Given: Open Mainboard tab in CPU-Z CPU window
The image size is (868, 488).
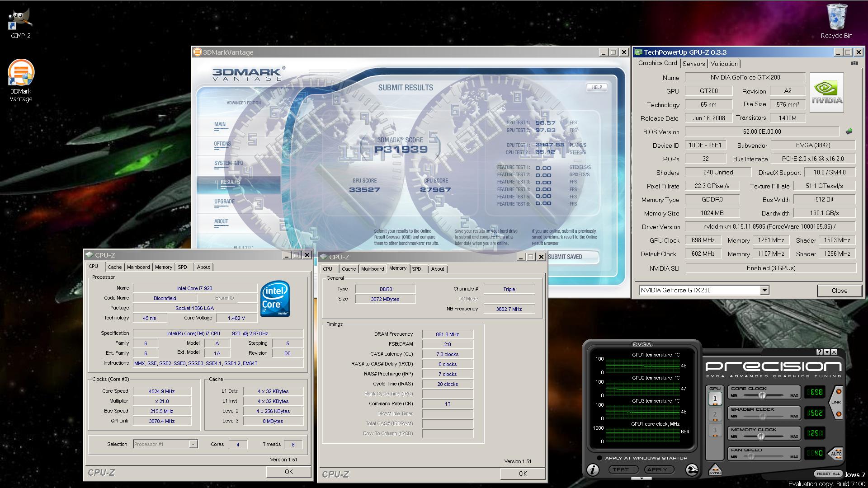Looking at the screenshot, I should (138, 267).
